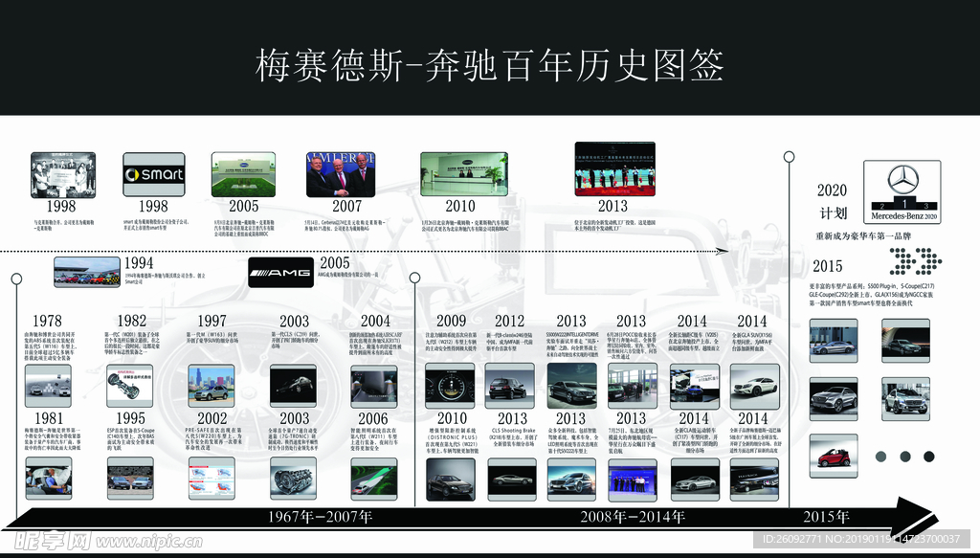Screen dimensions: 980x558
Task: Click the black AMG logo
Action: (280, 273)
